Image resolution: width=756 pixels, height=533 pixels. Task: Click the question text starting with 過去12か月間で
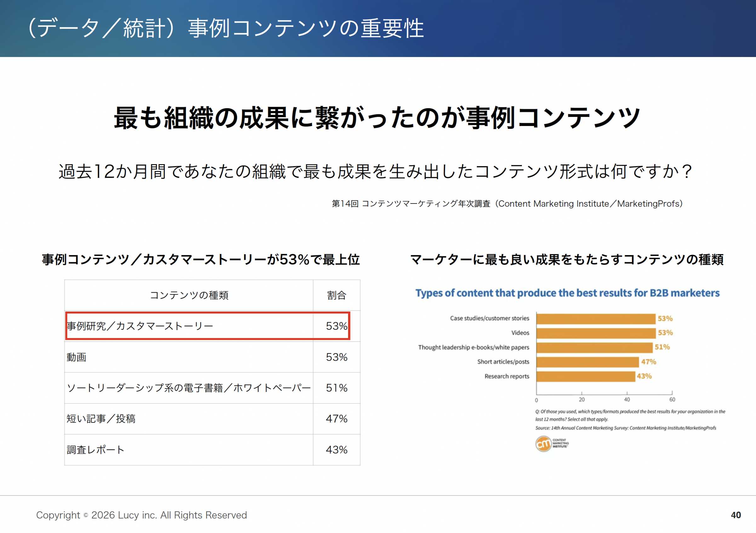[376, 171]
